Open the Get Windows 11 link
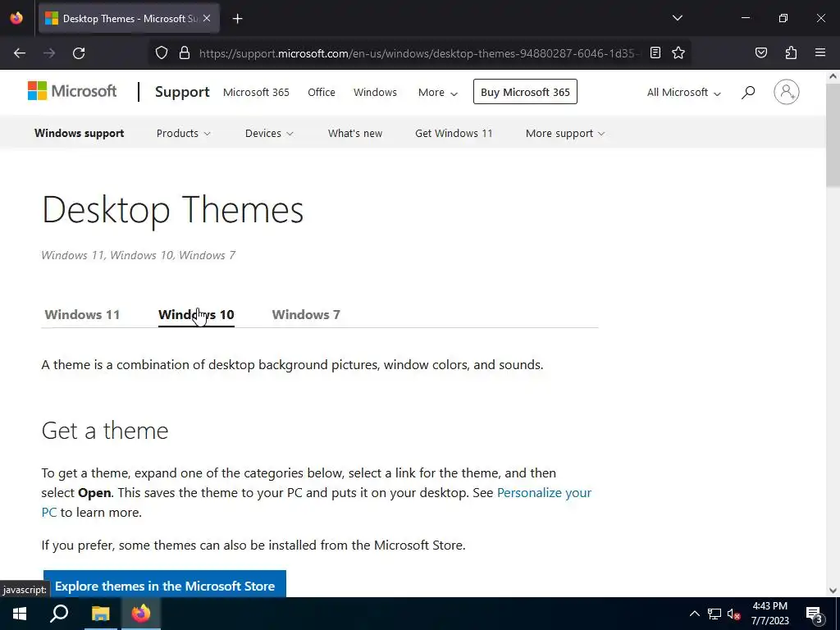Viewport: 840px width, 630px height. tap(454, 134)
